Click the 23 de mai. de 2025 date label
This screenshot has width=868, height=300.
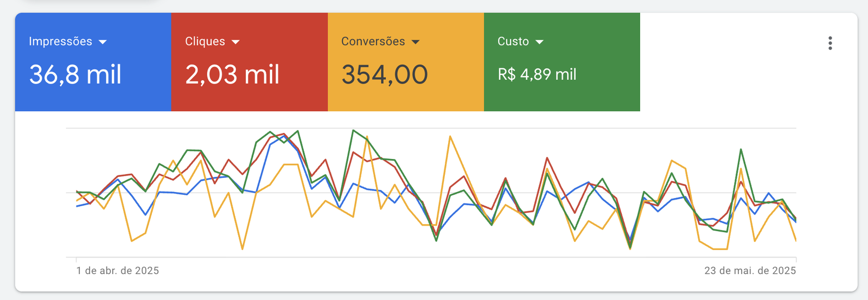(x=750, y=271)
